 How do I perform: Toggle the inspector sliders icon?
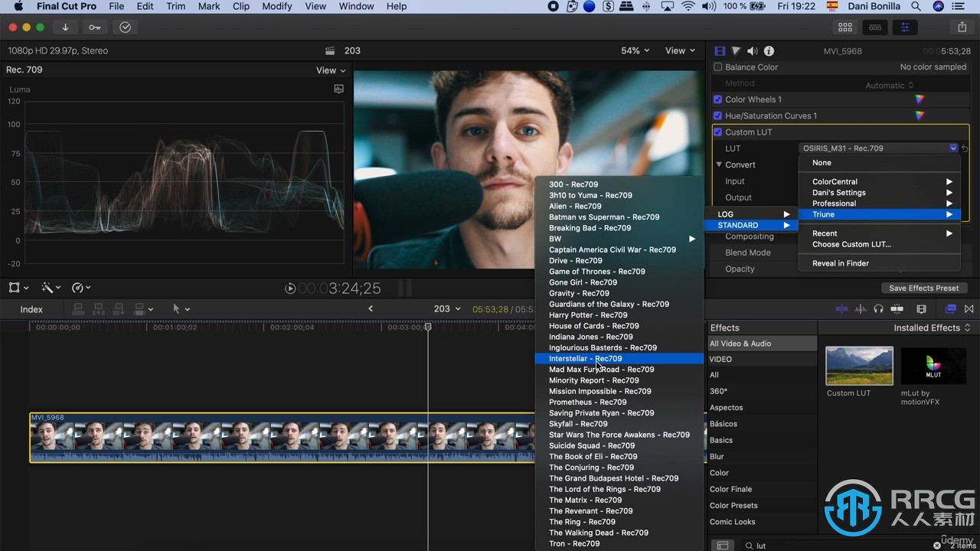click(x=904, y=27)
